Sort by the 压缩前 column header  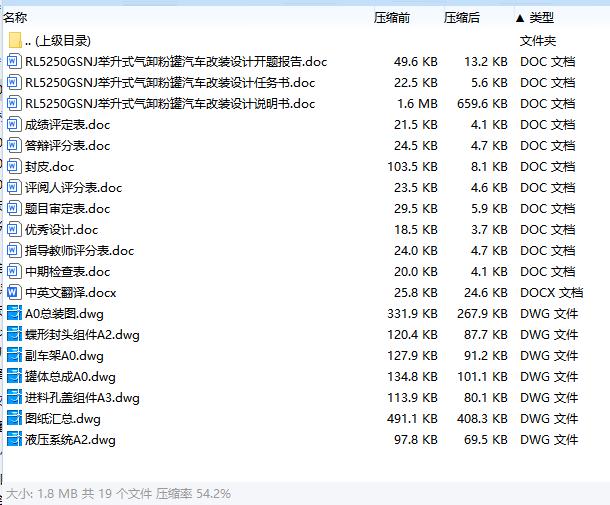pos(392,18)
